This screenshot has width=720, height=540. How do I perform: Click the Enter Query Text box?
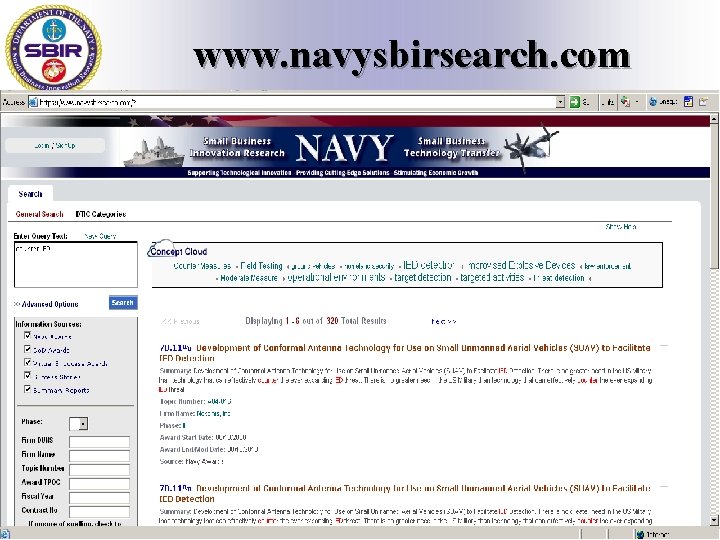(76, 264)
